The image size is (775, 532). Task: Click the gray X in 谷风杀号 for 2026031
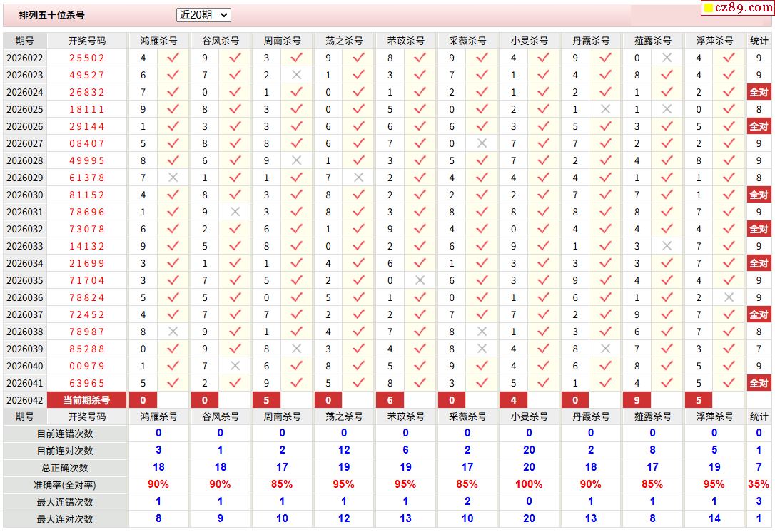click(x=235, y=212)
